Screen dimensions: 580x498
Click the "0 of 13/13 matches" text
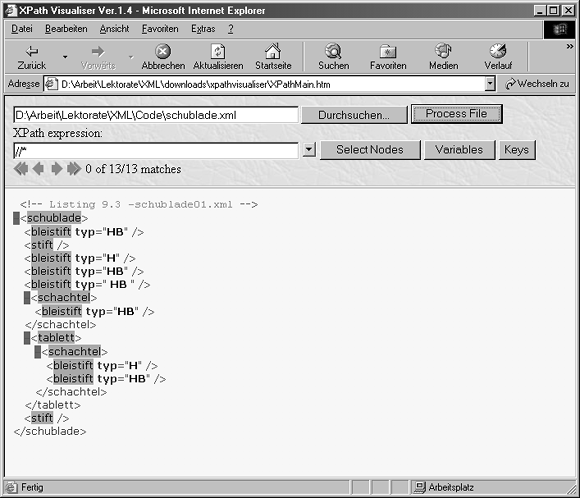133,169
